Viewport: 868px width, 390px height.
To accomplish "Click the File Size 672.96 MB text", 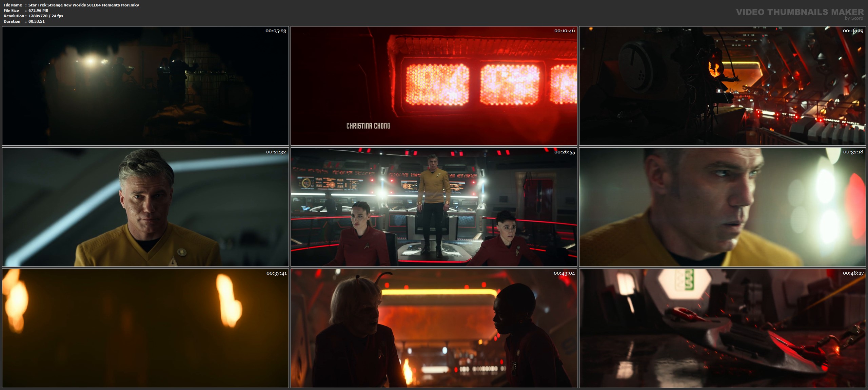I will pos(38,11).
